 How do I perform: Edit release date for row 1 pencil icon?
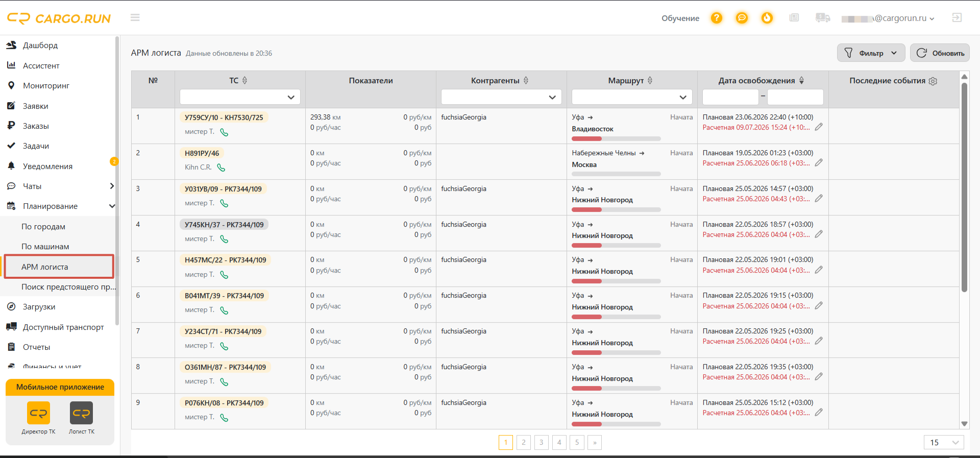[819, 127]
